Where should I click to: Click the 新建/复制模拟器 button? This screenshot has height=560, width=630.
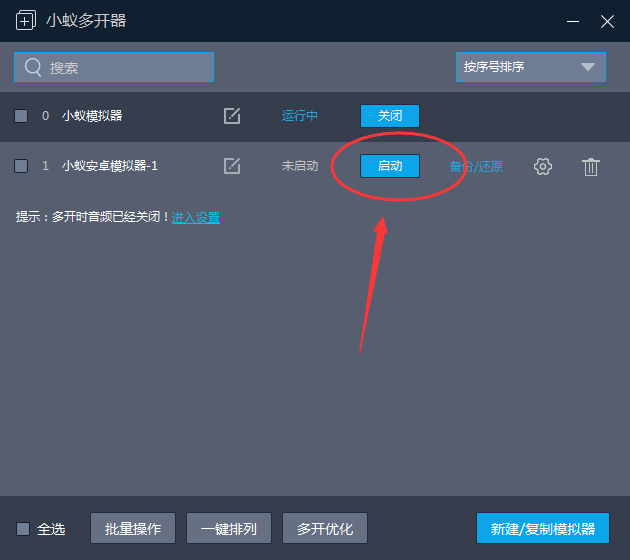pyautogui.click(x=543, y=528)
